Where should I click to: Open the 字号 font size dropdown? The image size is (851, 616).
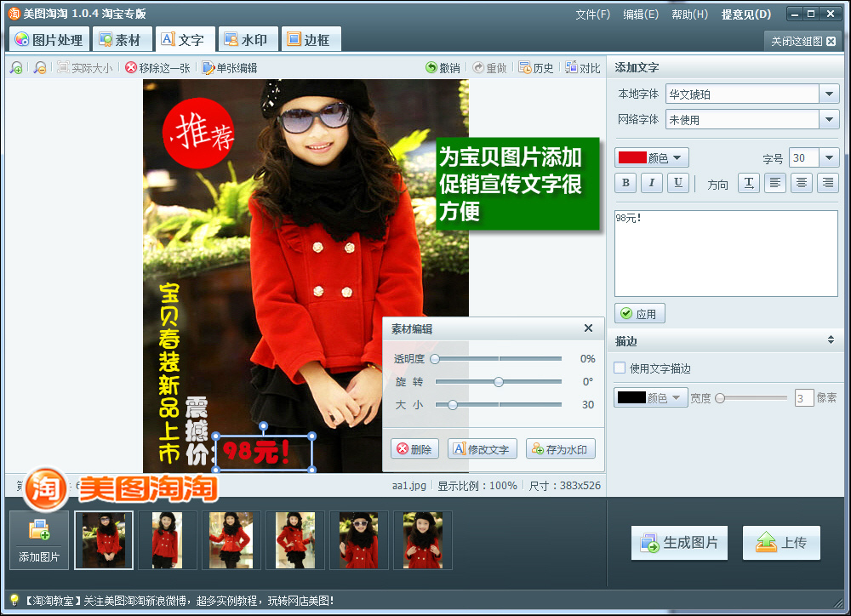829,158
